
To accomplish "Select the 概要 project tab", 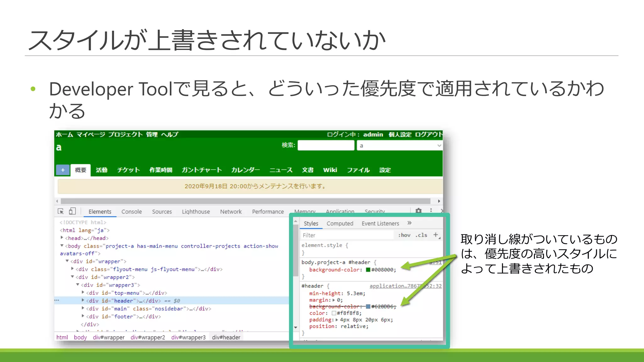I will tap(80, 170).
